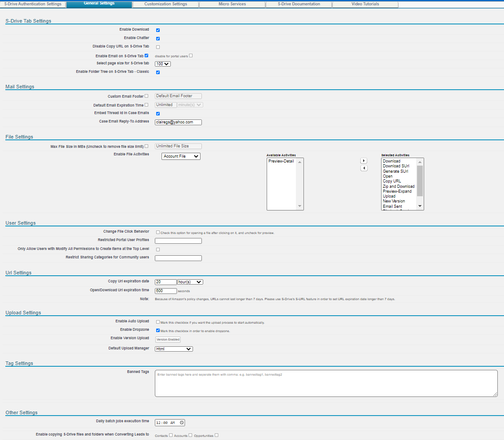
Task: Open Account File activities dropdown
Action: [x=181, y=156]
